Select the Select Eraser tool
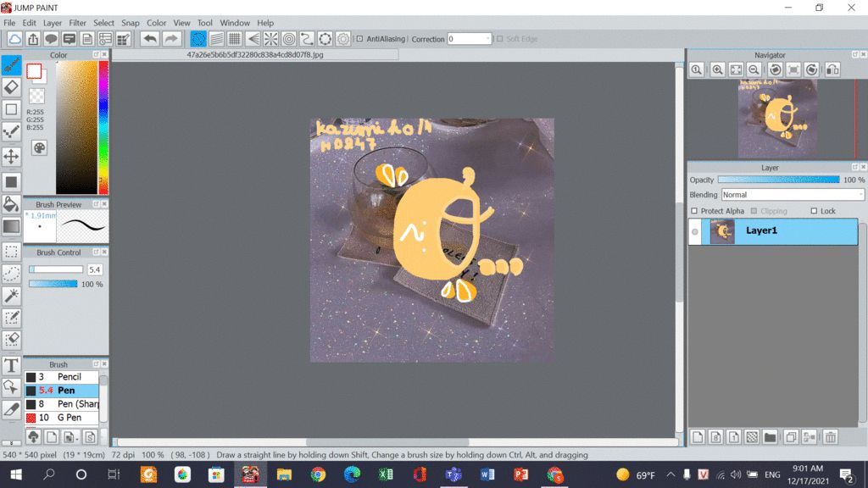This screenshot has height=488, width=868. click(x=11, y=340)
